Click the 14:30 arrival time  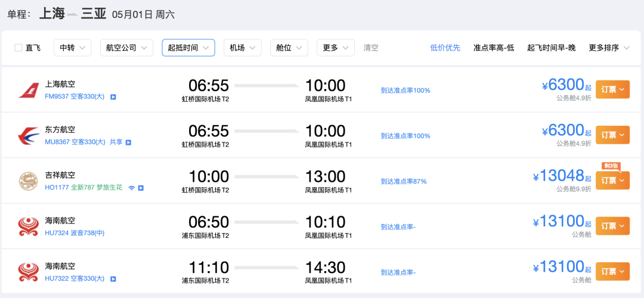pyautogui.click(x=326, y=268)
